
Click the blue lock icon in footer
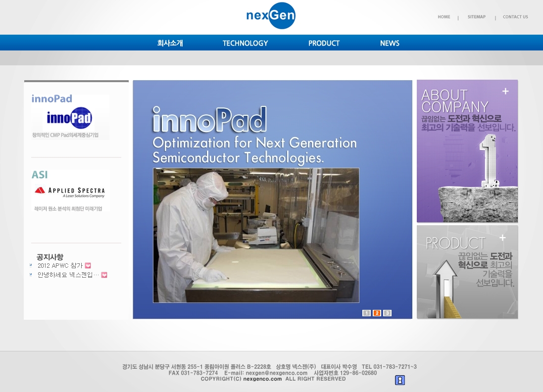(400, 380)
